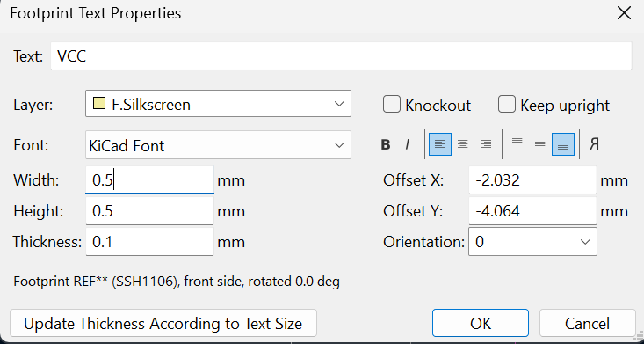Open the Layer dropdown showing F.Silkscreen

218,104
